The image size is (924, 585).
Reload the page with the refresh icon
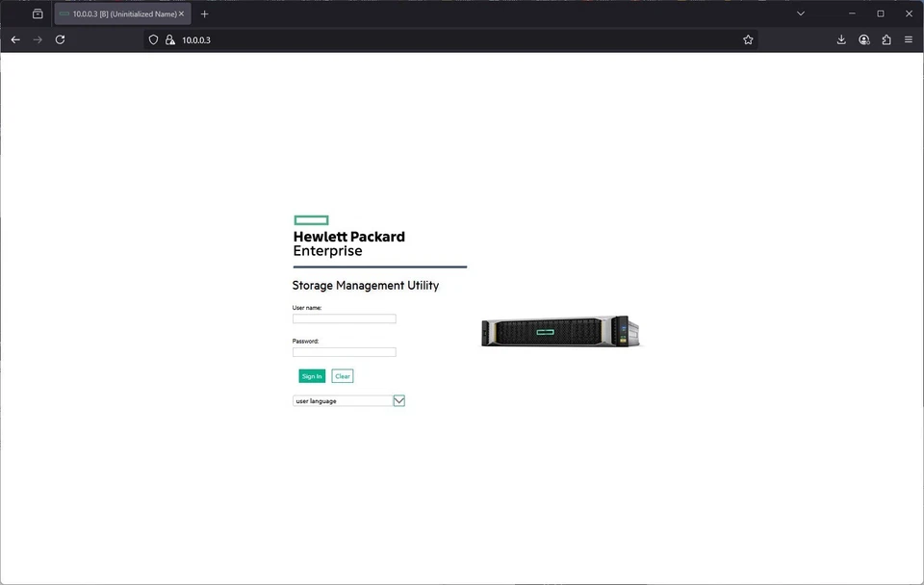(x=60, y=39)
